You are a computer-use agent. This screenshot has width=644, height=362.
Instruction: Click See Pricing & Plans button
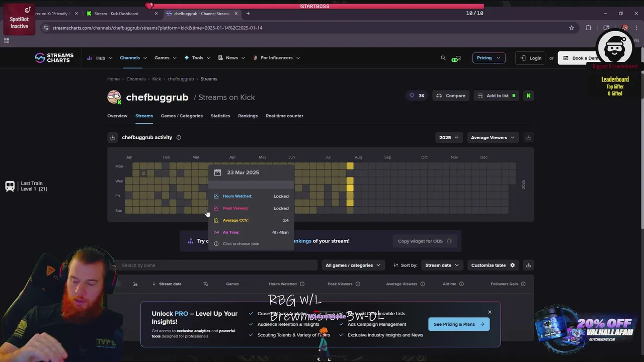coord(459,324)
